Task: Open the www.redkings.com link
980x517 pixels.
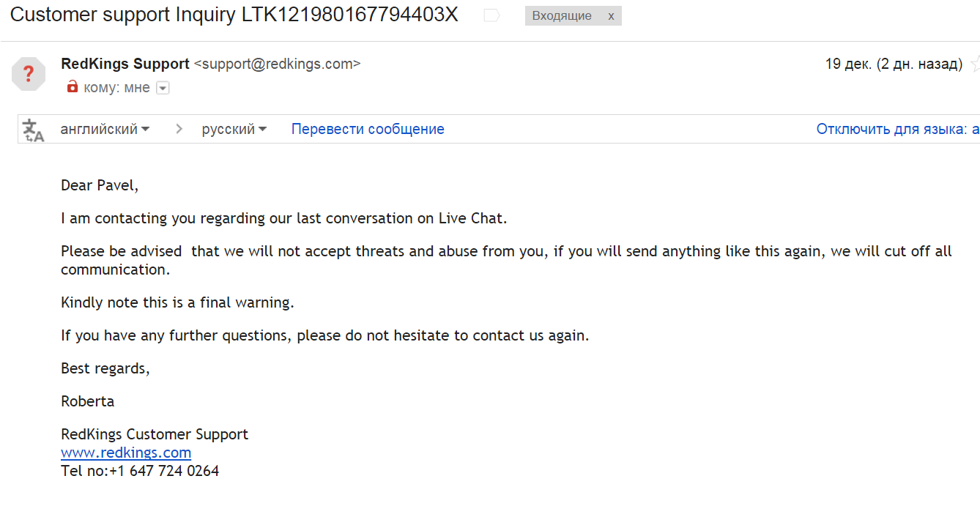Action: 126,453
